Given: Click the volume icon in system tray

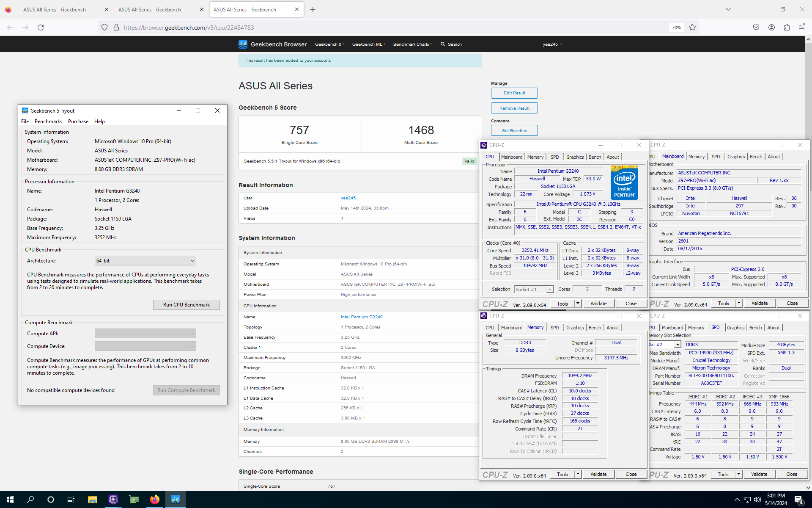Looking at the screenshot, I should click(757, 500).
